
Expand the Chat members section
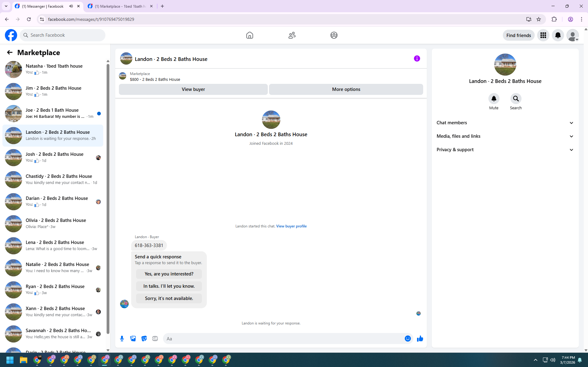505,123
